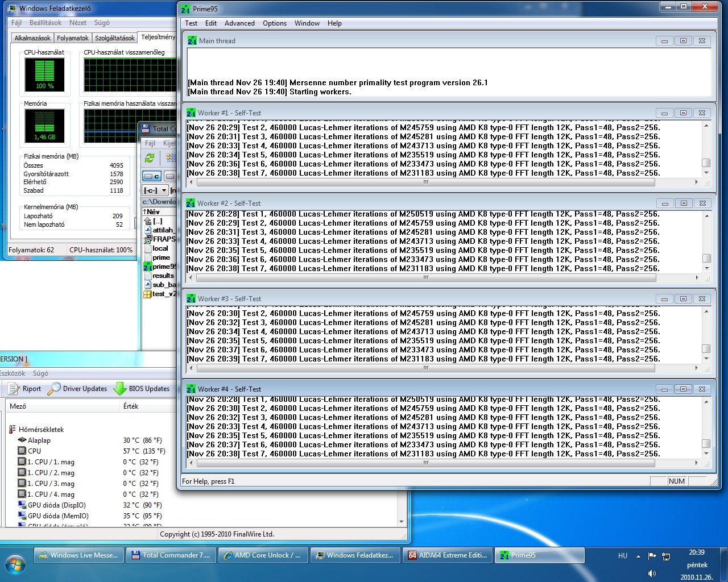Open the Options menu in Prime95

(x=275, y=23)
